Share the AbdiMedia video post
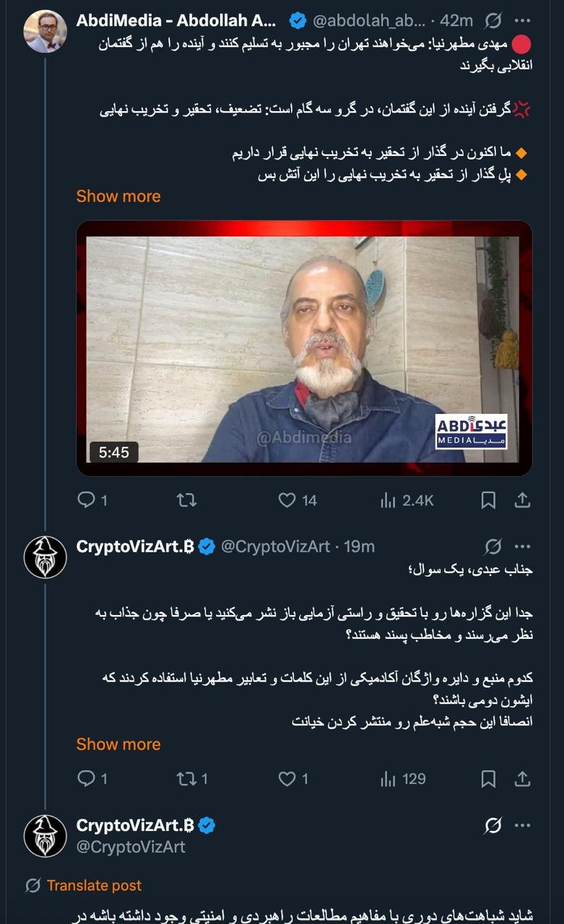 [x=522, y=500]
